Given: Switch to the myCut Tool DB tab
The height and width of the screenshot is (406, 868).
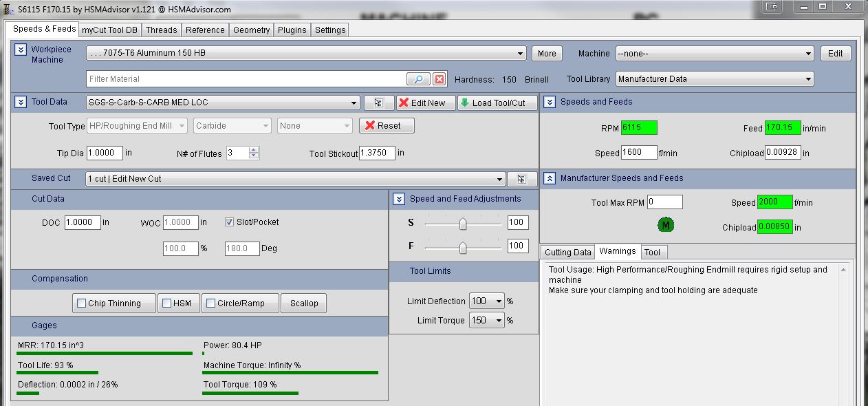Looking at the screenshot, I should click(x=109, y=30).
